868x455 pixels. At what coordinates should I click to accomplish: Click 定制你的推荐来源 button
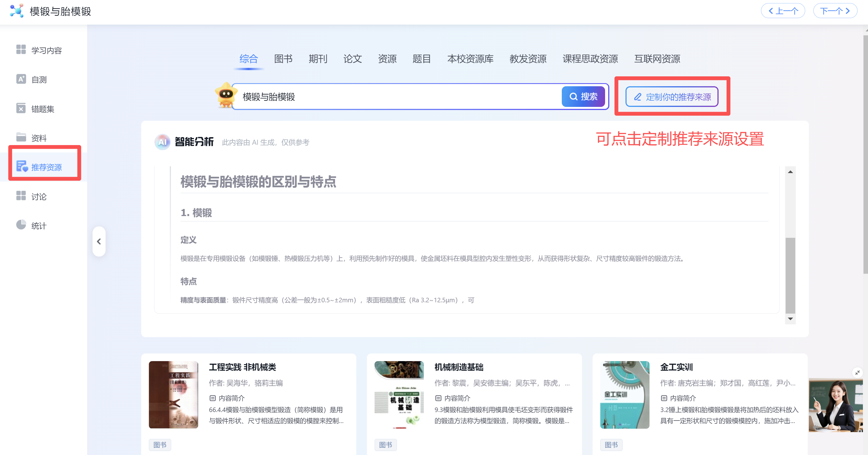click(672, 97)
